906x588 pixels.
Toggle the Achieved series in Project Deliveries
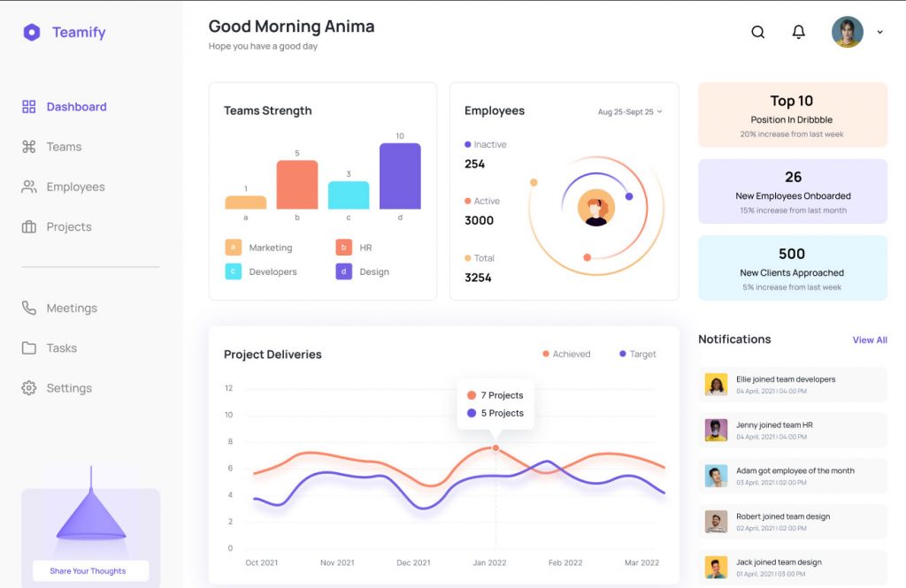pyautogui.click(x=566, y=354)
